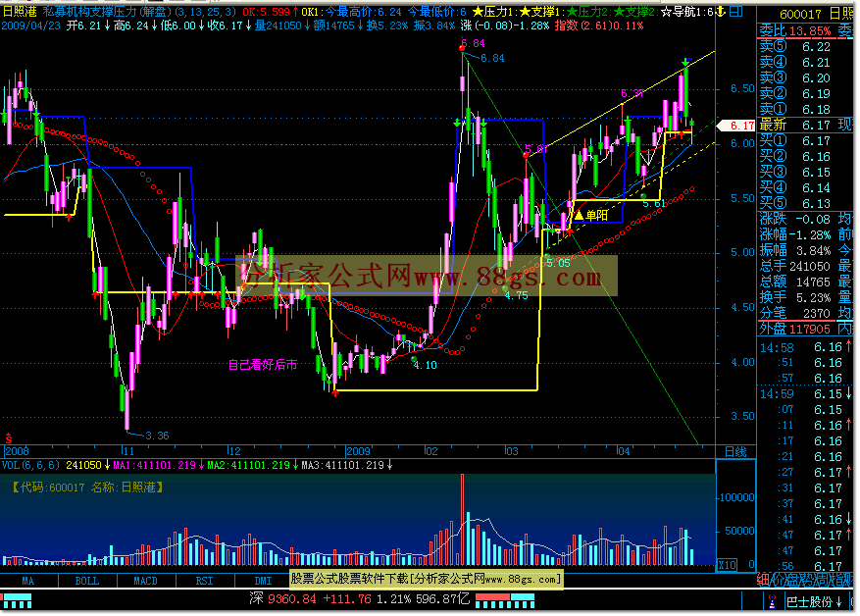Switch to the BOLL indicator tab
The width and height of the screenshot is (860, 616).
(x=87, y=581)
